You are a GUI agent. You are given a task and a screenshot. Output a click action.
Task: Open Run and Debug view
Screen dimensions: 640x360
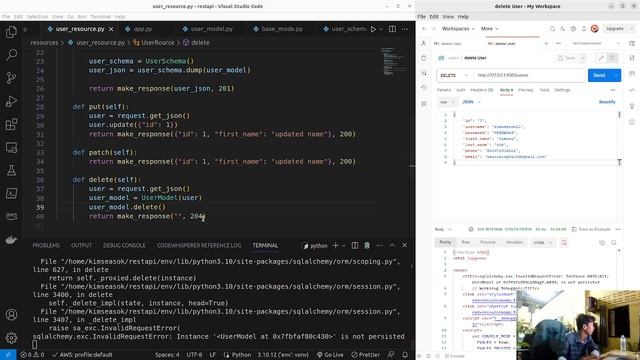coord(11,101)
